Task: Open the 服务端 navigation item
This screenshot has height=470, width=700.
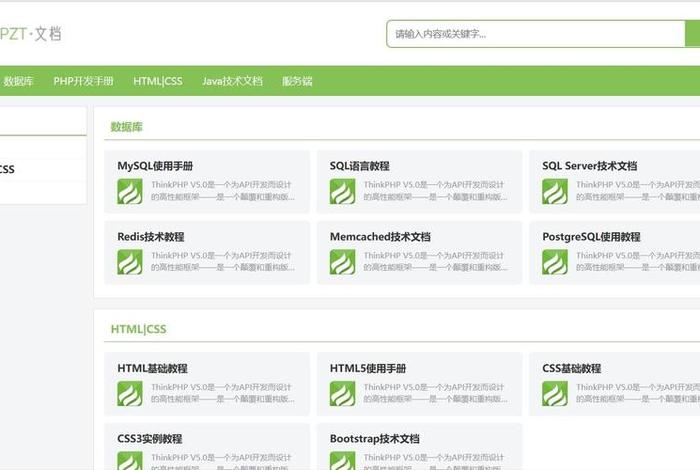Action: click(297, 81)
